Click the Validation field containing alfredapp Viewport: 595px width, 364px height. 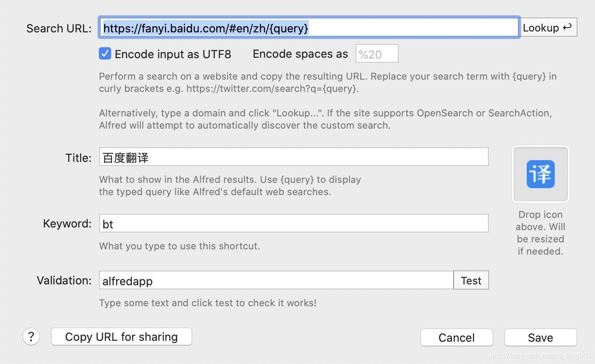pyautogui.click(x=276, y=280)
